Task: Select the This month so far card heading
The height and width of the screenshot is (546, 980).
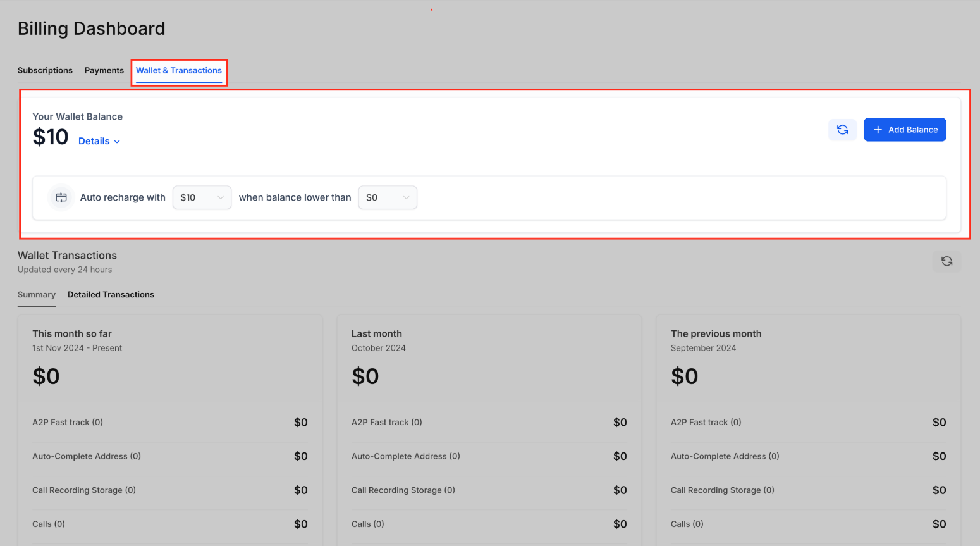Action: [x=72, y=333]
